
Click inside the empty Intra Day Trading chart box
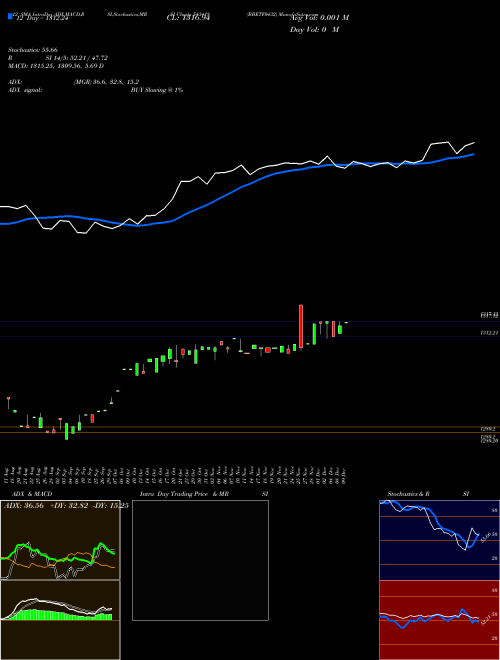200,560
